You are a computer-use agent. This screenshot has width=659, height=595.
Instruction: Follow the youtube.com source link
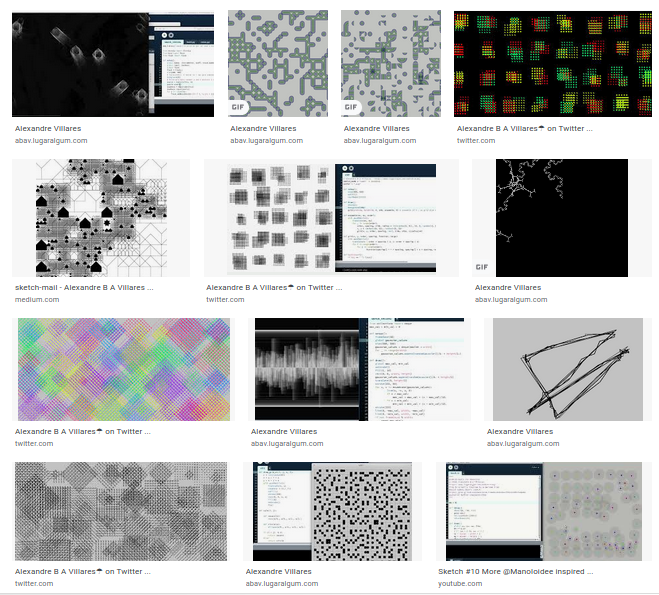[x=460, y=584]
